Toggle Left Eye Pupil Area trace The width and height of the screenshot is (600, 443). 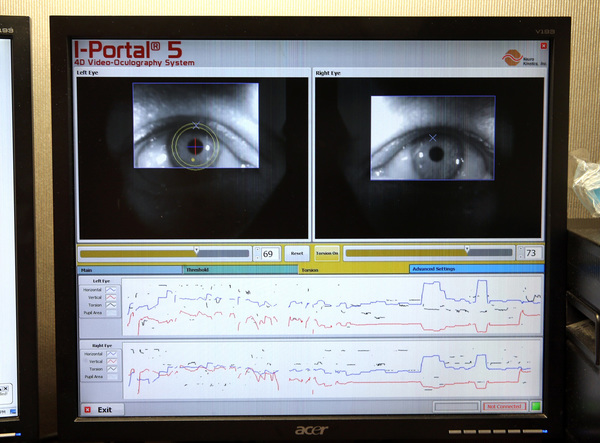click(112, 313)
